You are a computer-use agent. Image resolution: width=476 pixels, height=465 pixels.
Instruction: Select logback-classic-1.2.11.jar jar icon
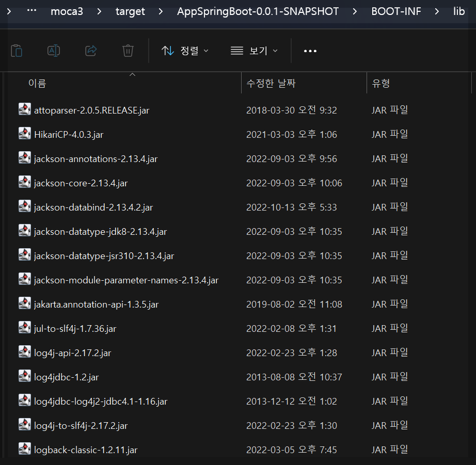coord(25,449)
